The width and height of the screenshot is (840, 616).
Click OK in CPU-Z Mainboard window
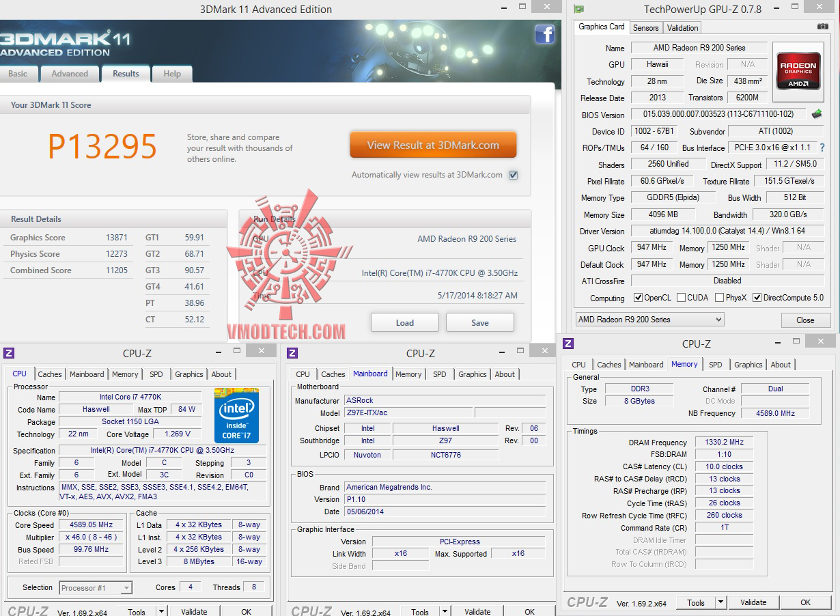click(529, 612)
